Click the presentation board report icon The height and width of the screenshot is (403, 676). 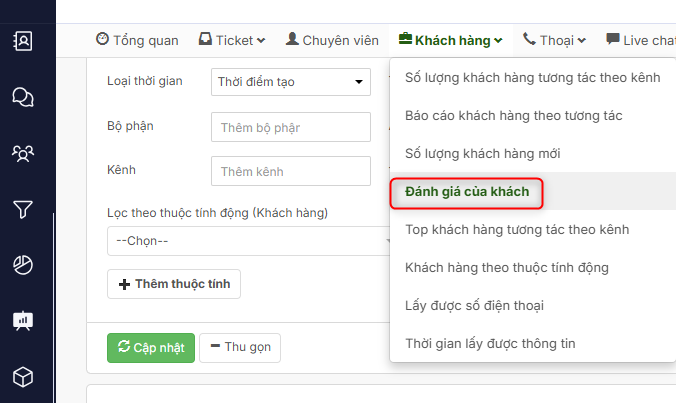[x=22, y=321]
